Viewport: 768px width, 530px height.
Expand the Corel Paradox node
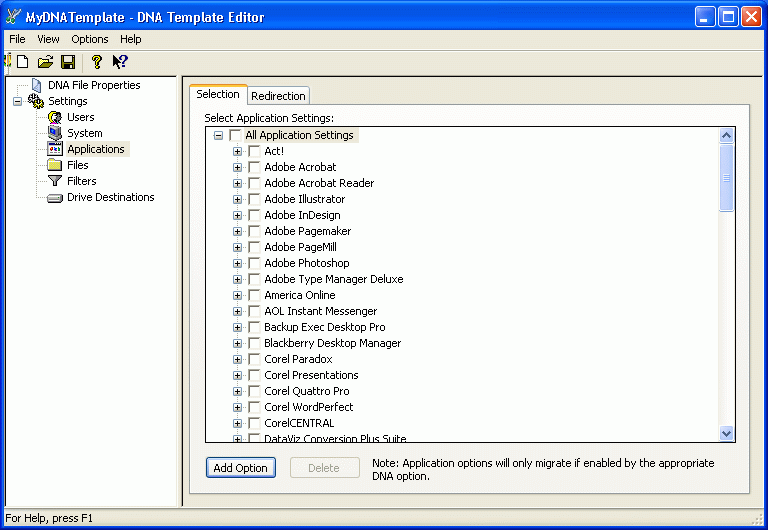pos(238,359)
